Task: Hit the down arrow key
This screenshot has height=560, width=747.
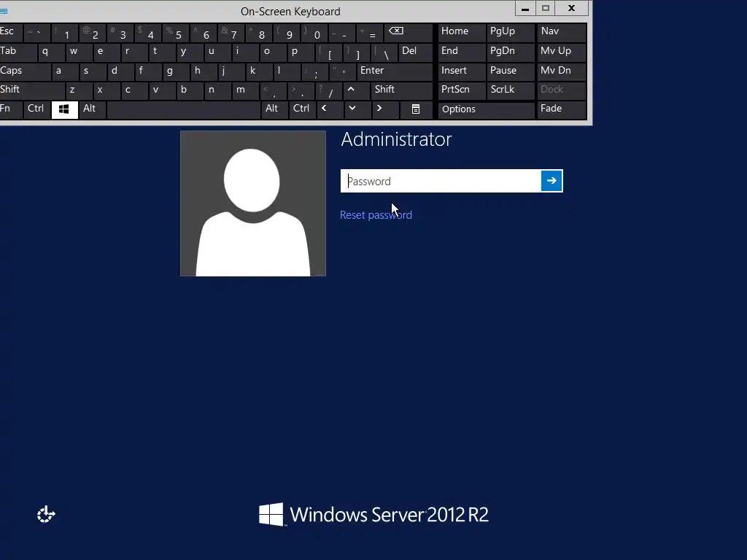Action: click(x=357, y=109)
